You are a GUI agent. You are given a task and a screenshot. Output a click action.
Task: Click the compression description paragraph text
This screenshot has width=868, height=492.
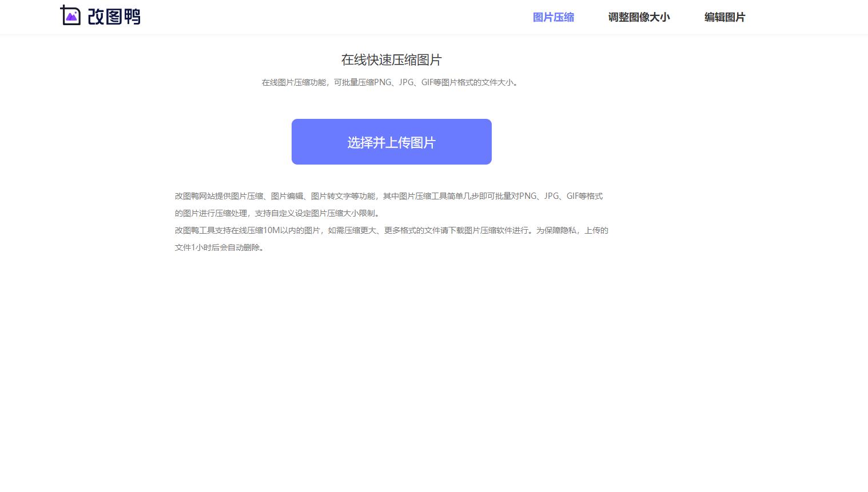391,82
